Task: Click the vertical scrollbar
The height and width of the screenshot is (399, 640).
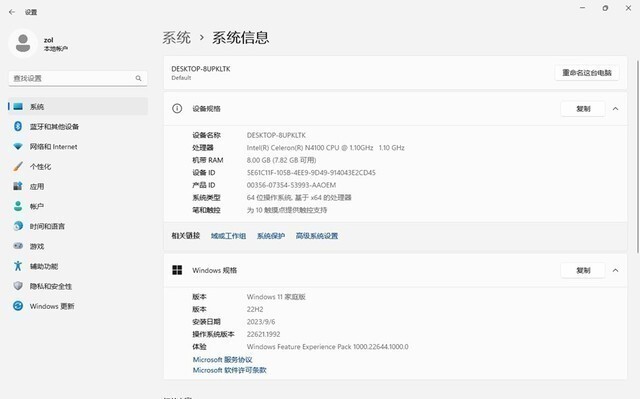Action: 638,157
